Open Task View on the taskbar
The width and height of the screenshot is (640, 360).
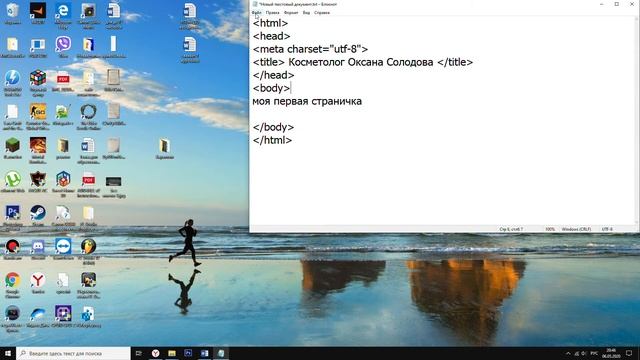click(x=139, y=353)
